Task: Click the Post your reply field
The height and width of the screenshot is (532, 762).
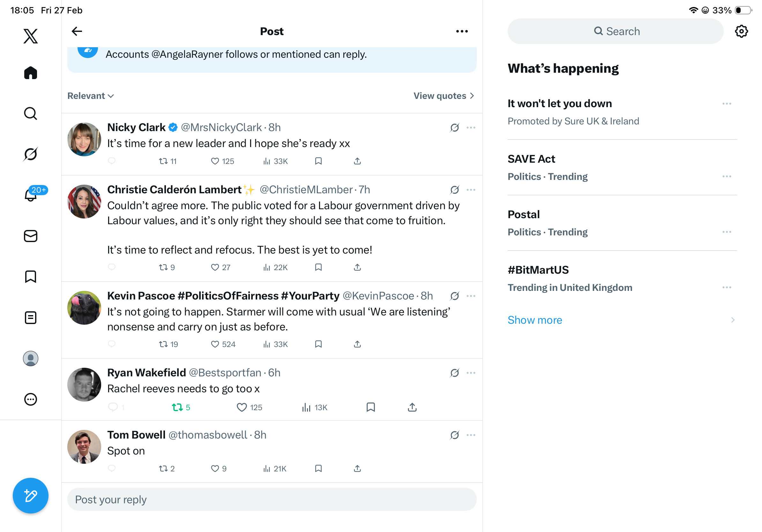Action: click(x=272, y=499)
